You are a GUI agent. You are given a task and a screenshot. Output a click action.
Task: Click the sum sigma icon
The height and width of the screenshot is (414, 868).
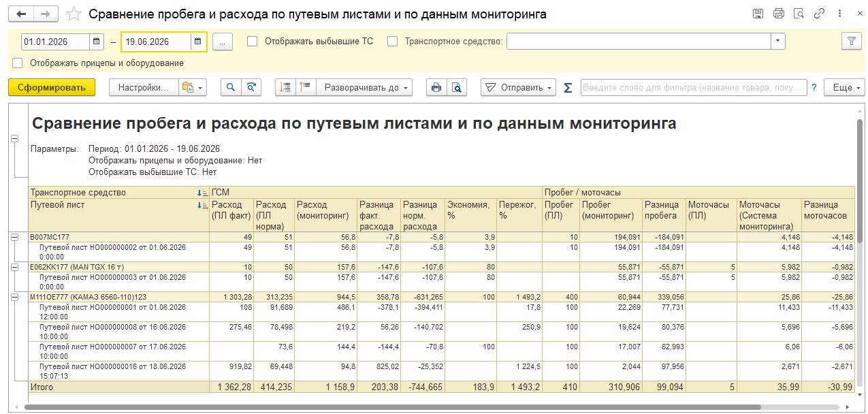[x=568, y=88]
